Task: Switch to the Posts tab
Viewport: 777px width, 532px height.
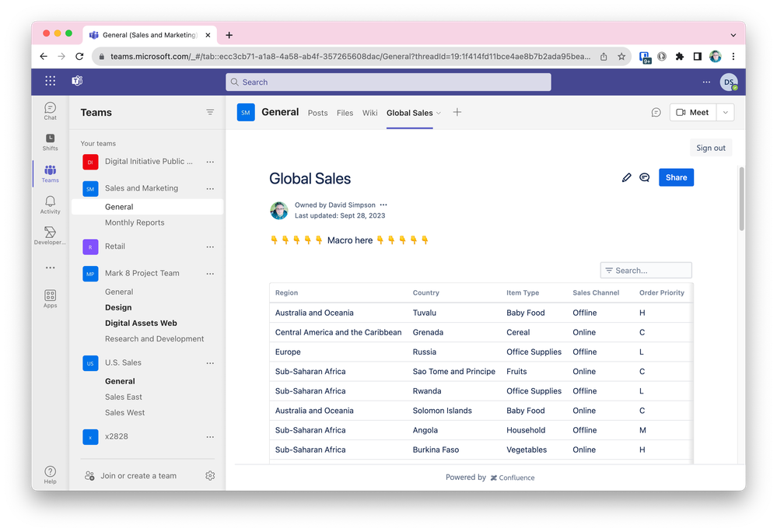Action: click(317, 113)
